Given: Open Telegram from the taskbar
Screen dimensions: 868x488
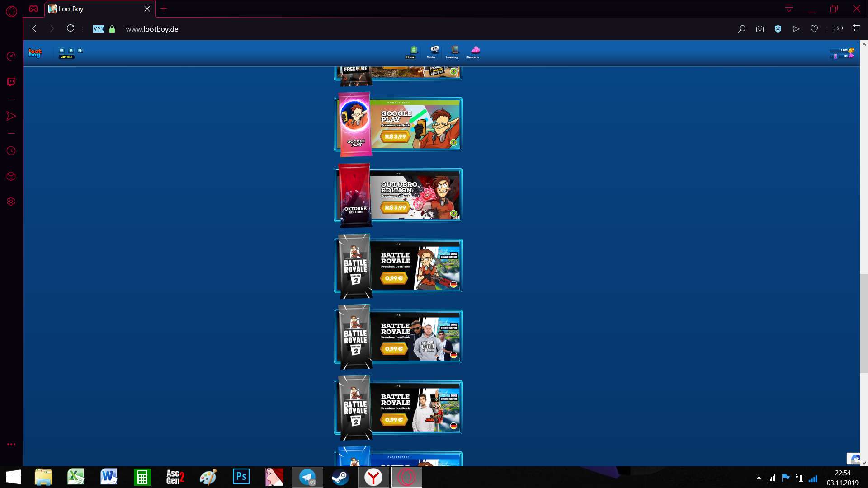Looking at the screenshot, I should click(307, 477).
